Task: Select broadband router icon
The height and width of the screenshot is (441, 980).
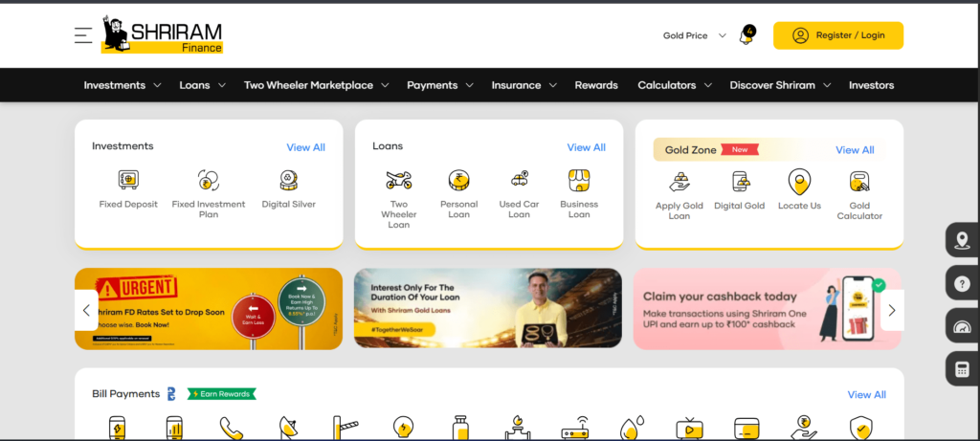Action: (575, 430)
